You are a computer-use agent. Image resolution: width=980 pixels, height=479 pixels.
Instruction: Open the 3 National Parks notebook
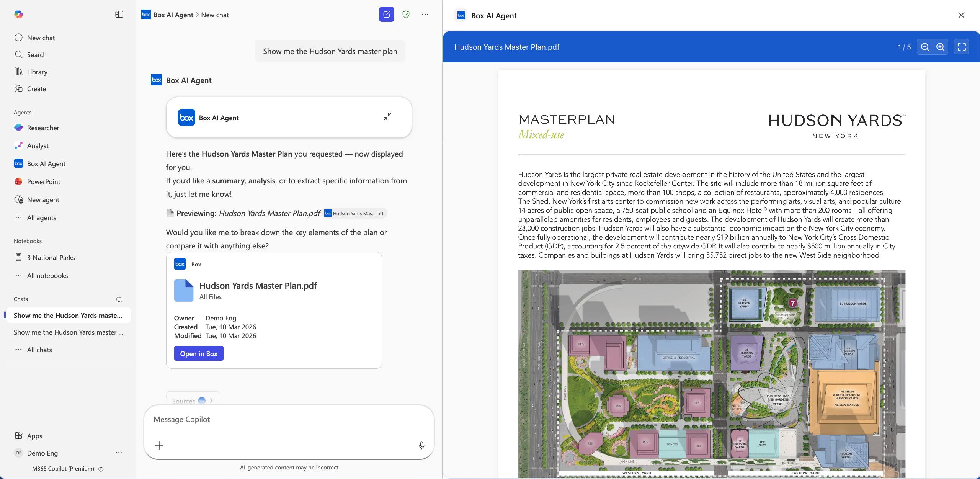tap(51, 258)
